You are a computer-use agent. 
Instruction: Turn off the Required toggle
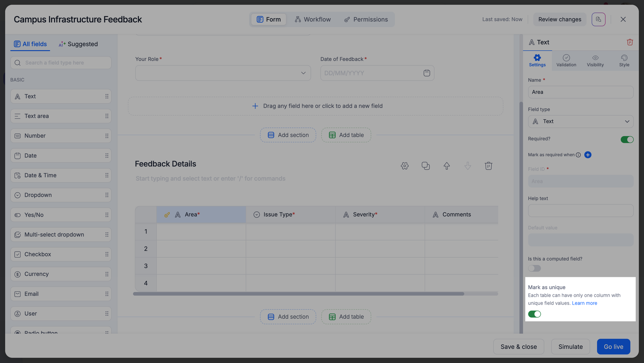tap(627, 139)
